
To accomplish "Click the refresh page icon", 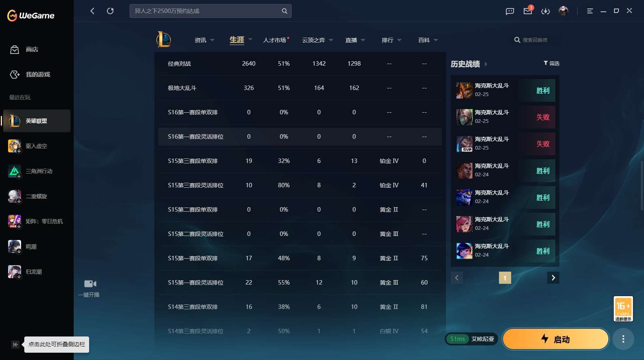I will tap(110, 11).
